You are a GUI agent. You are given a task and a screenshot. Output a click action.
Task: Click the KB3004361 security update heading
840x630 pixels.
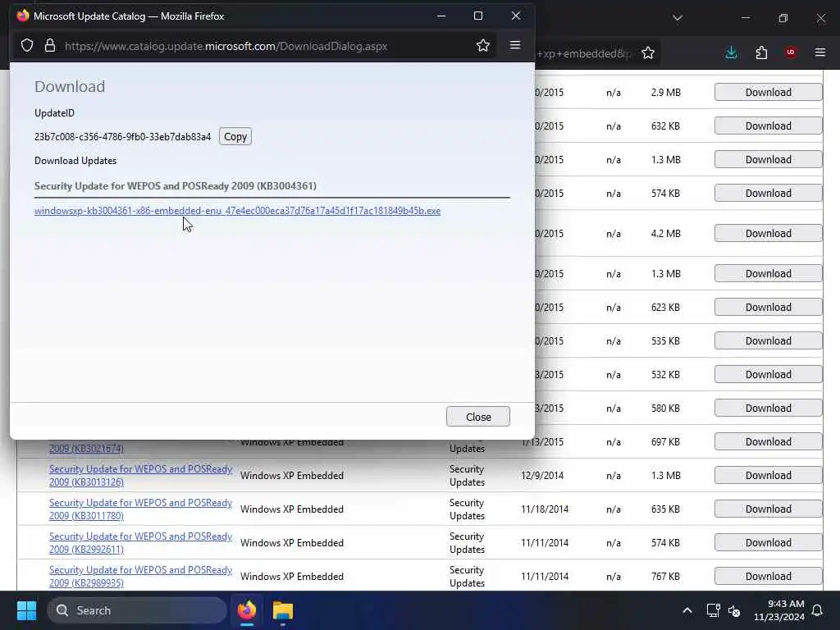176,186
